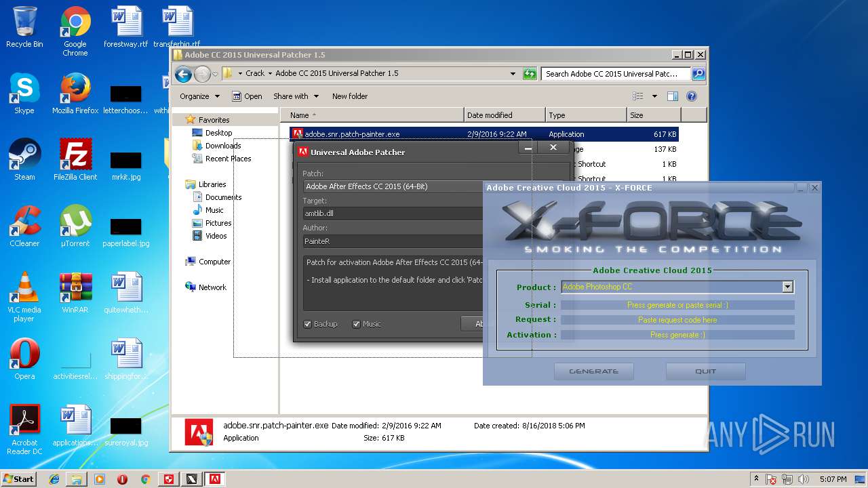
Task: Click GENERATE button in X-FORCE
Action: [593, 371]
